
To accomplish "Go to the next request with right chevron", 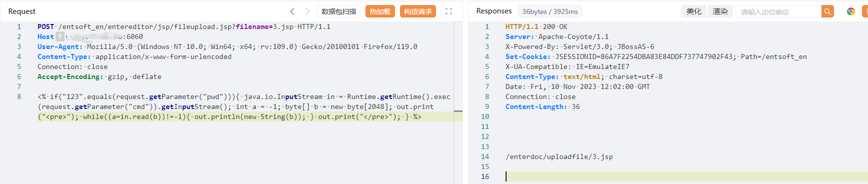I will pos(307,11).
